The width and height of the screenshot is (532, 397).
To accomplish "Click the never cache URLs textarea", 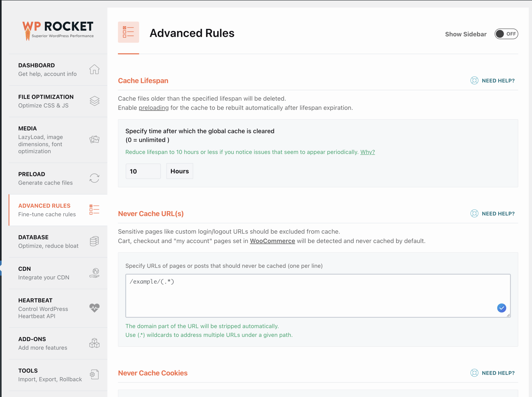I will pyautogui.click(x=318, y=296).
